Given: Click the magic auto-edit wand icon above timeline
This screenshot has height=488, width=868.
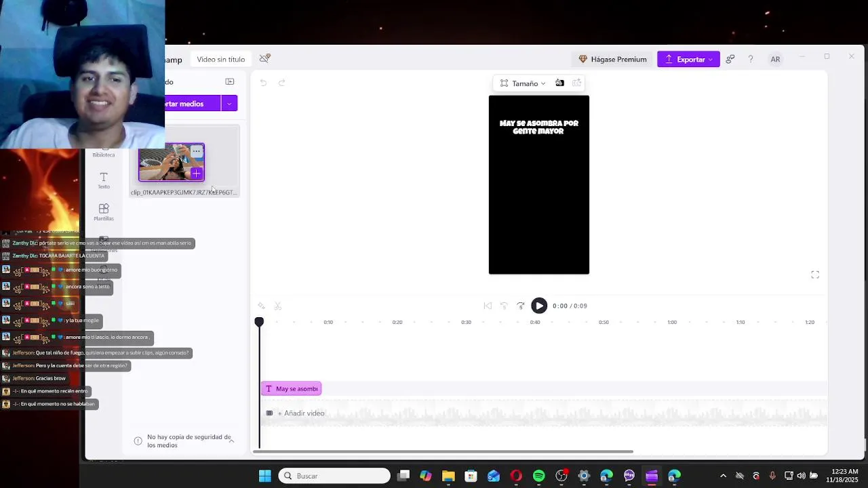Looking at the screenshot, I should [261, 306].
